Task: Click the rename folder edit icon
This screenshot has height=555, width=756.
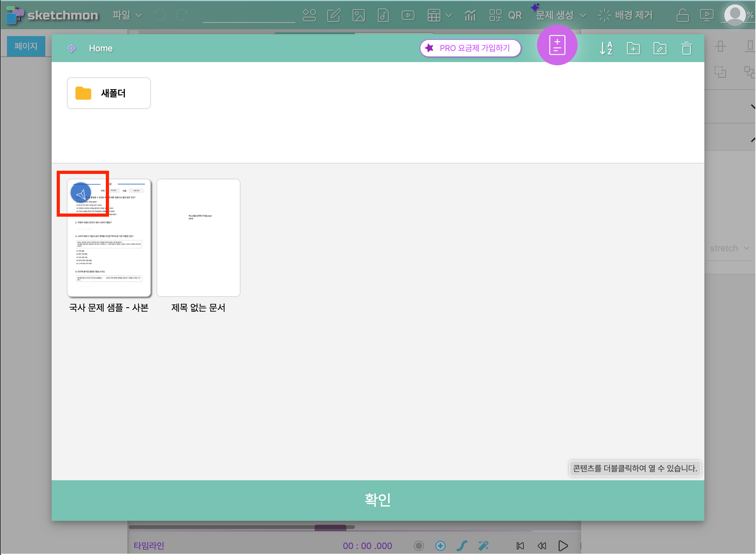Action: [x=660, y=48]
